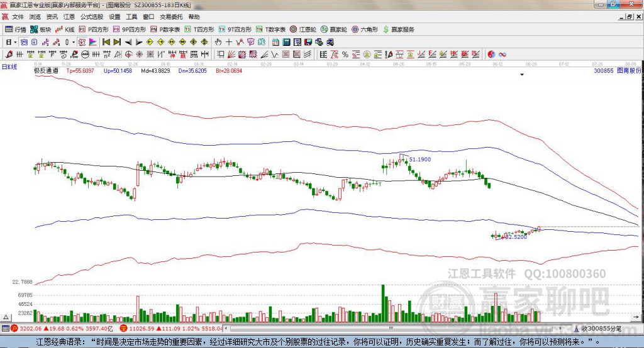This screenshot has height=348, width=644.
Task: Open the 工具 menu
Action: point(131,17)
